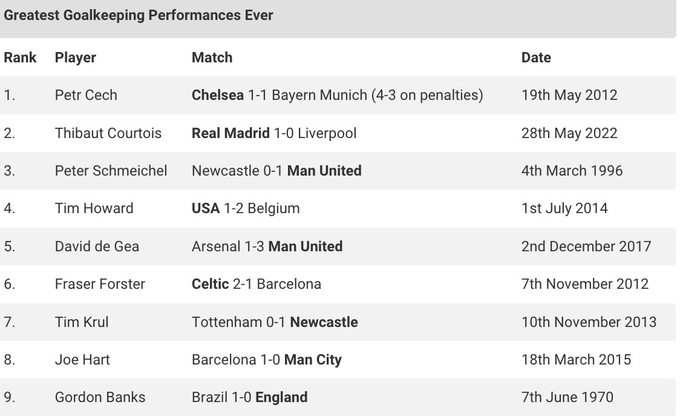Click Thibaut Courtois in the player column
This screenshot has height=416, width=680.
100,133
